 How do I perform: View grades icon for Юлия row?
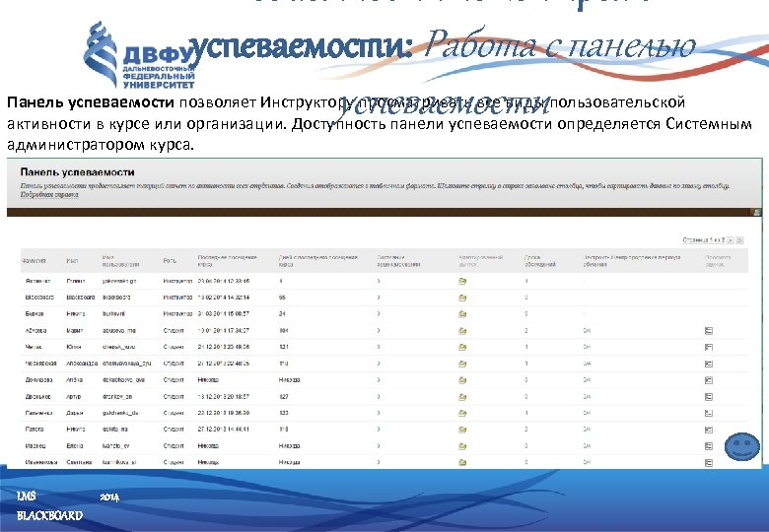click(x=709, y=347)
